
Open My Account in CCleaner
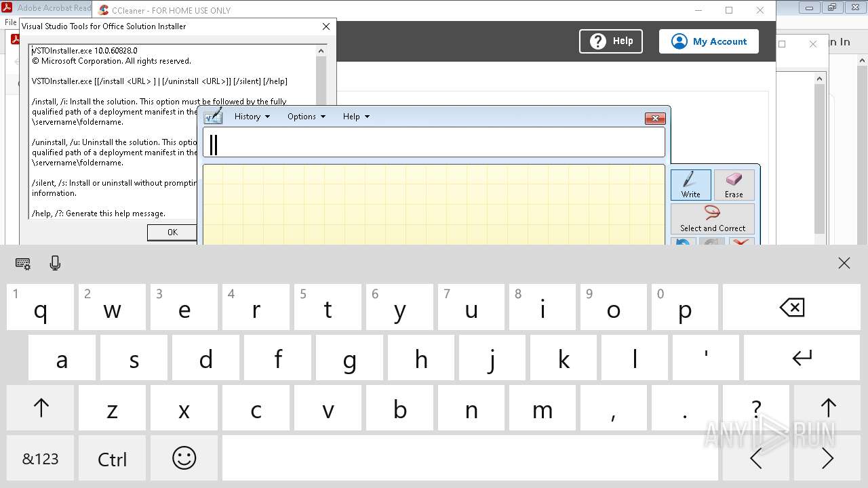coord(709,41)
